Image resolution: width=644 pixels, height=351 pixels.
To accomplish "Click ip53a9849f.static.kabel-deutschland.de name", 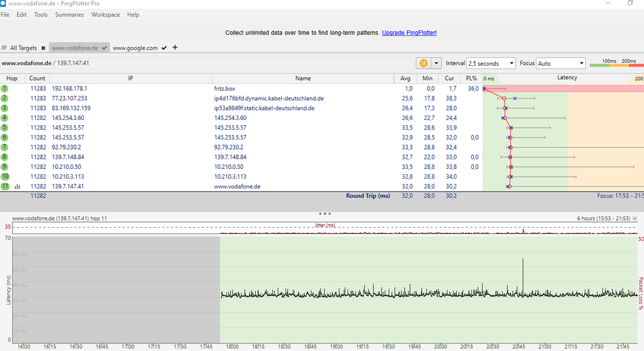I will click(x=264, y=108).
